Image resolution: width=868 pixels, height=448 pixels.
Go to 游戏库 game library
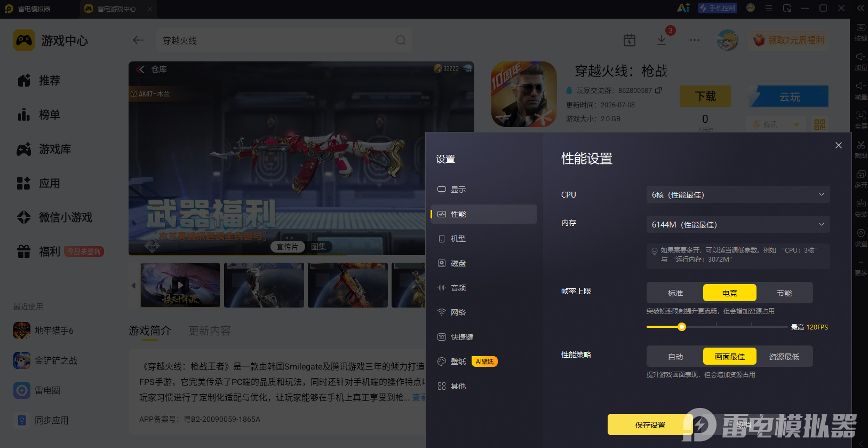[x=44, y=149]
